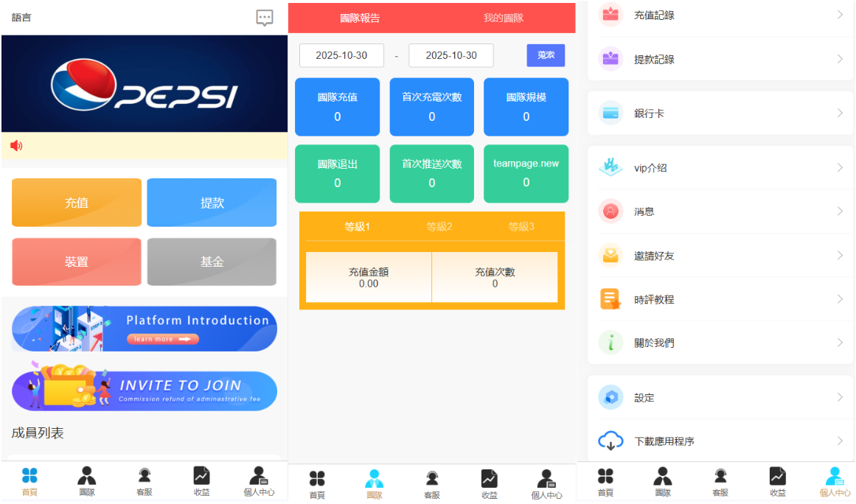This screenshot has height=504, width=856.
Task: Open the 下載應用程序 download app icon
Action: click(610, 441)
